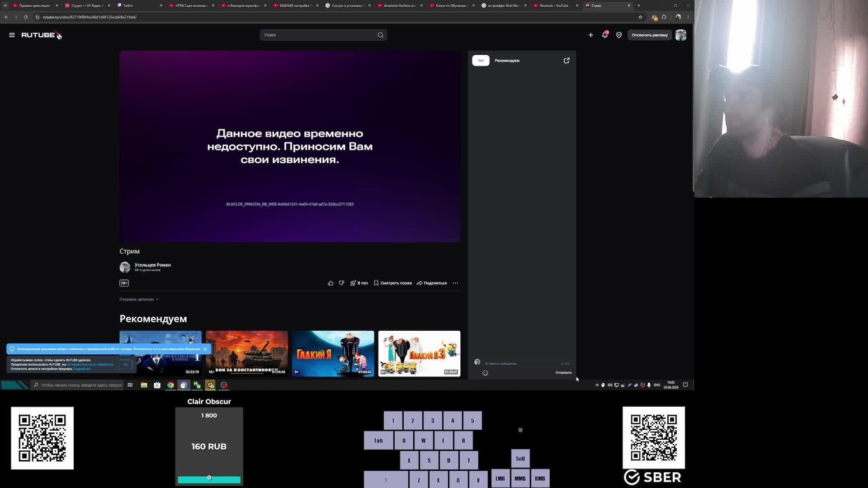Viewport: 868px width, 488px height.
Task: Open volume control in system tray
Action: (x=609, y=385)
